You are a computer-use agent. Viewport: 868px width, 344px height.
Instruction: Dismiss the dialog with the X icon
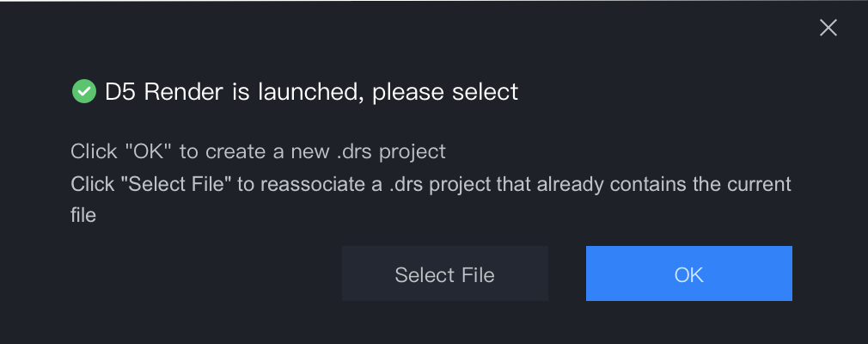(828, 28)
